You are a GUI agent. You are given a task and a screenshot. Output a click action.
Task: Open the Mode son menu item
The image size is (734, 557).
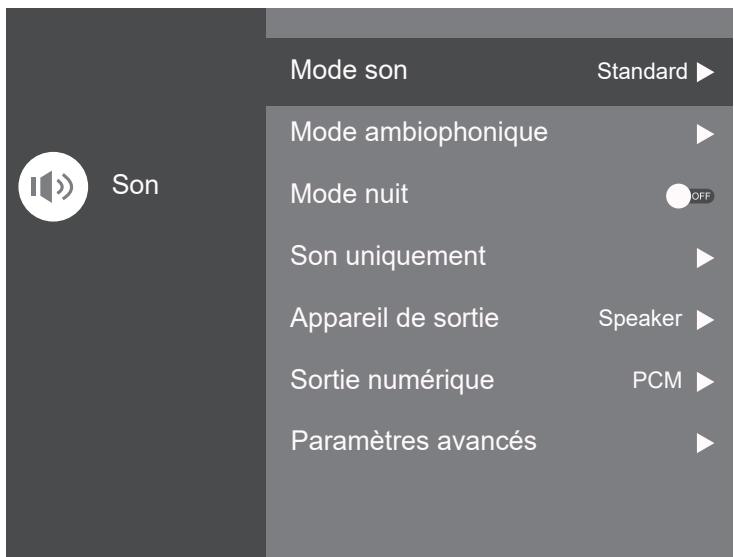point(349,71)
